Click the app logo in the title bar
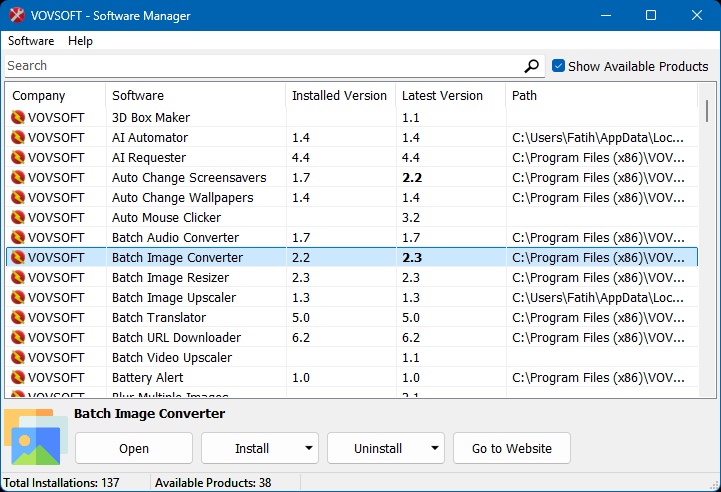The image size is (721, 492). pos(17,15)
